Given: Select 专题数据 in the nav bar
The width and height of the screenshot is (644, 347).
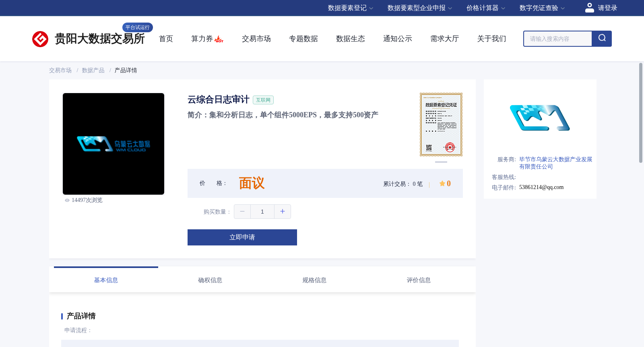Looking at the screenshot, I should (x=303, y=39).
